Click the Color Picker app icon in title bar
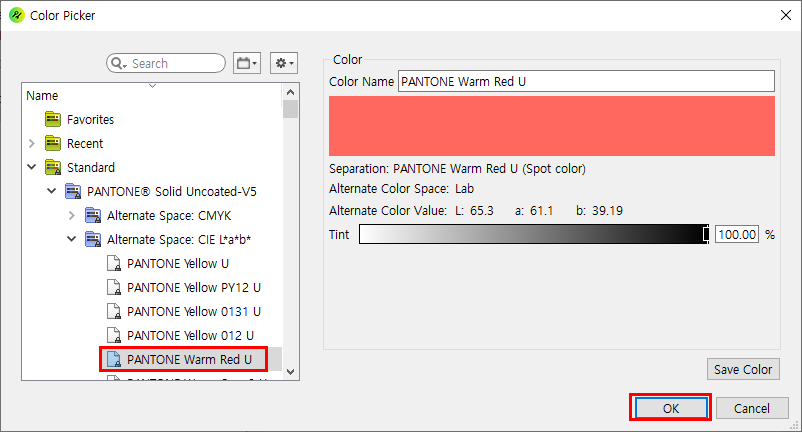Viewport: 802px width, 432px height. [x=16, y=15]
